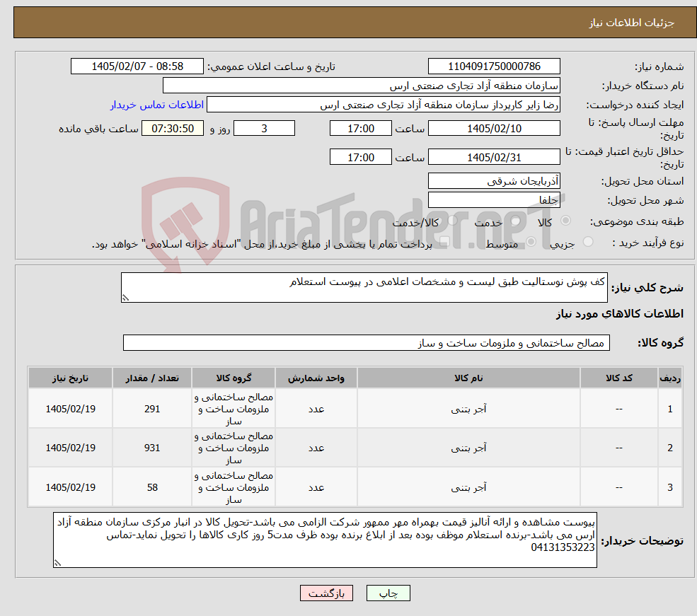
Task: Click quantity 931 in row 2
Action: [152, 448]
